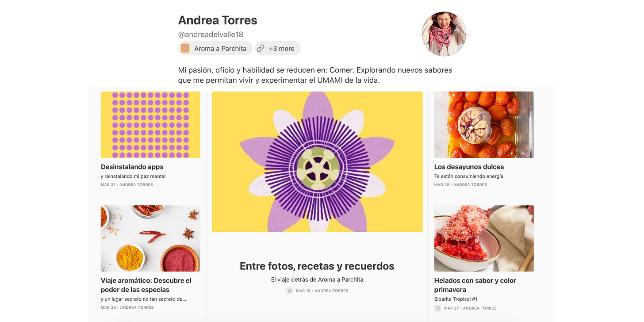644x322 pixels.
Task: Click the Aroma a Parchita publication icon
Action: (185, 48)
